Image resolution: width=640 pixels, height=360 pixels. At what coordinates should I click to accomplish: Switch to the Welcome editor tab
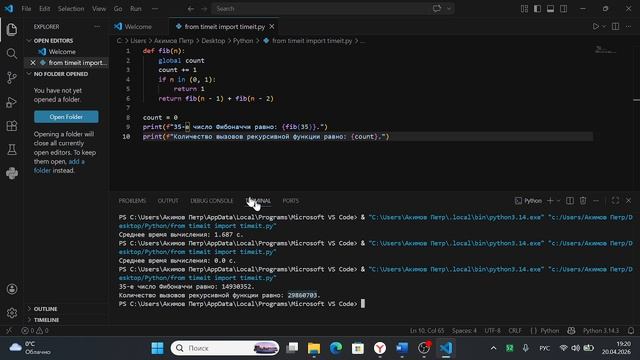point(139,27)
